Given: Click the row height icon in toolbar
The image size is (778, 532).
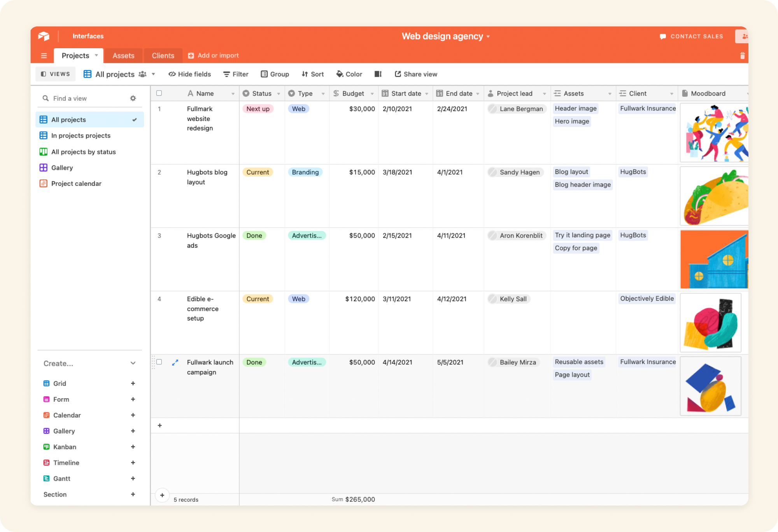Looking at the screenshot, I should 378,74.
